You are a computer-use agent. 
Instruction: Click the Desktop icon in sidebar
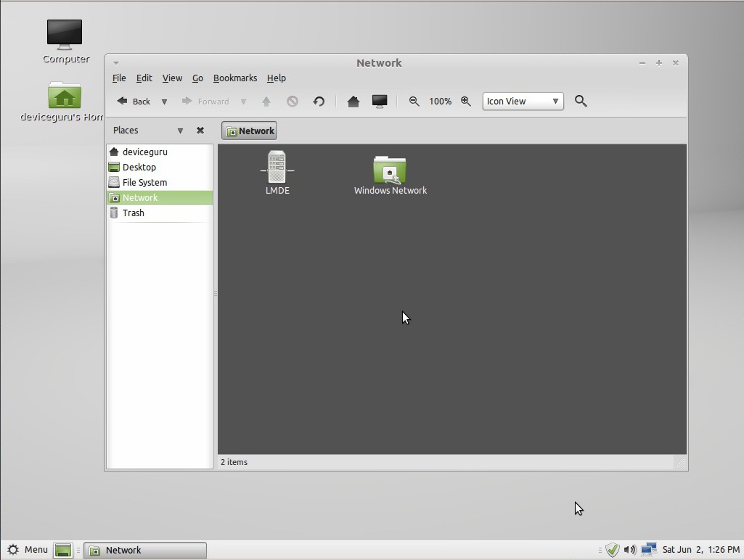(114, 167)
